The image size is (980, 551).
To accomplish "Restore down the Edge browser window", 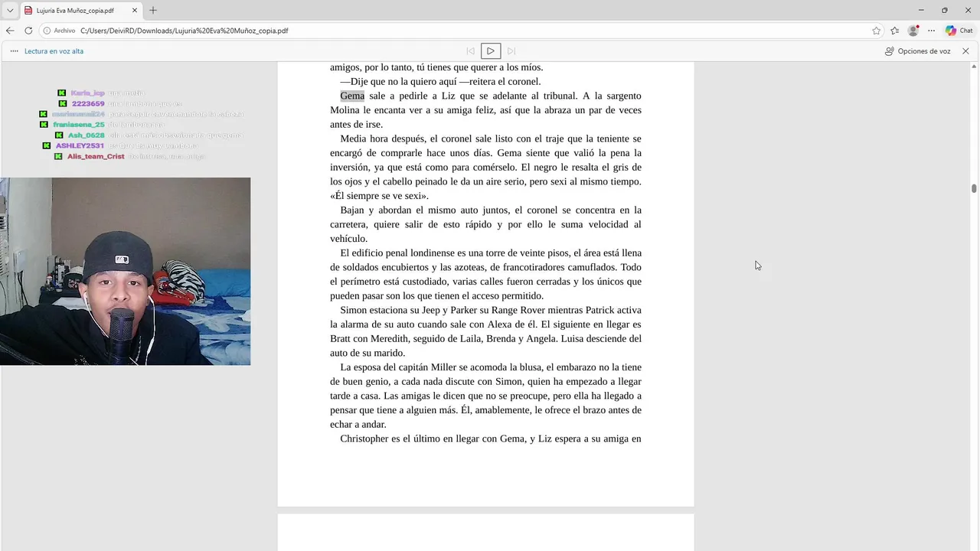I will coord(944,10).
